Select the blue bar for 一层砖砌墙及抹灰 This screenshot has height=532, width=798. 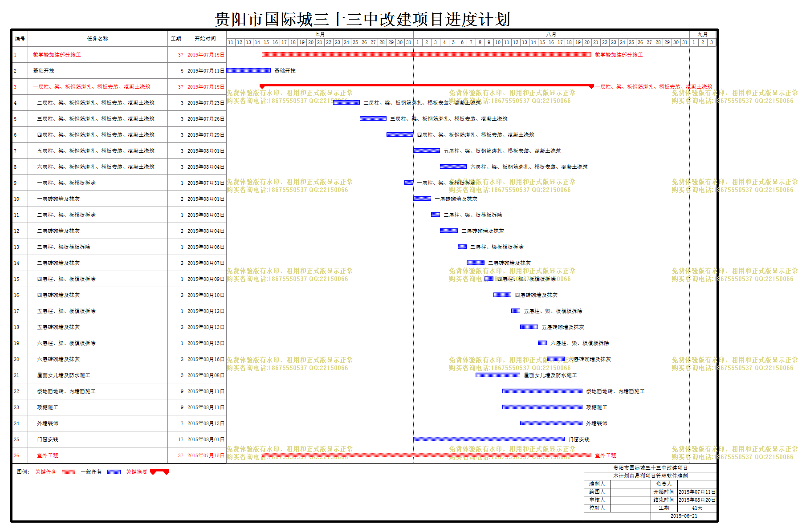[x=422, y=199]
